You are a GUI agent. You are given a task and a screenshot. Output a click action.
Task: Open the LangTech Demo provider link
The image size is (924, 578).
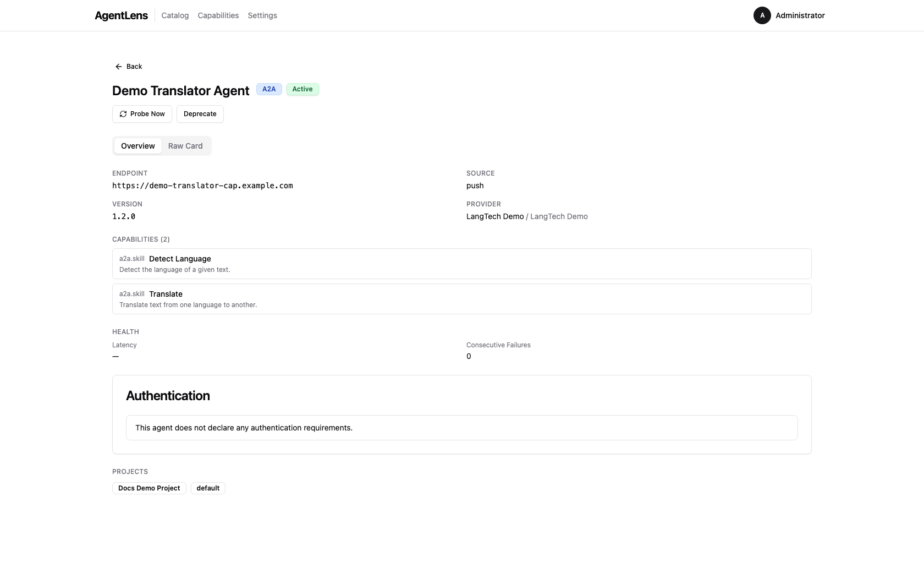click(494, 216)
